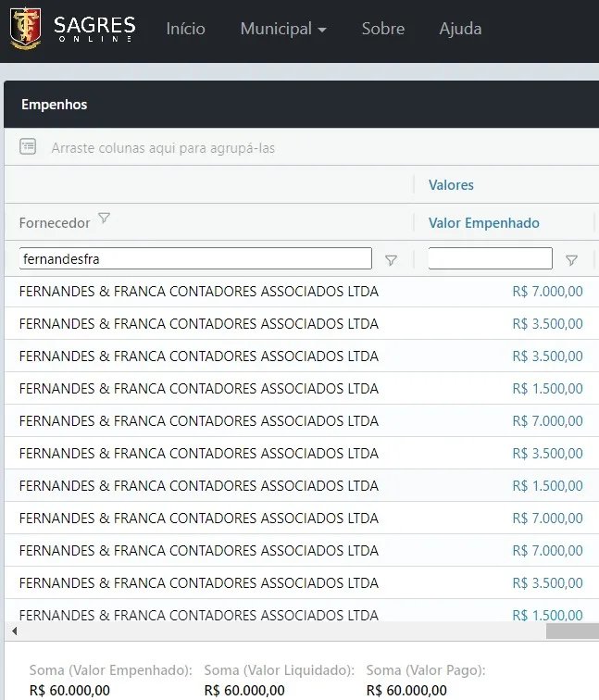
Task: Click the SAGRES ONLINE brand text
Action: point(94,29)
